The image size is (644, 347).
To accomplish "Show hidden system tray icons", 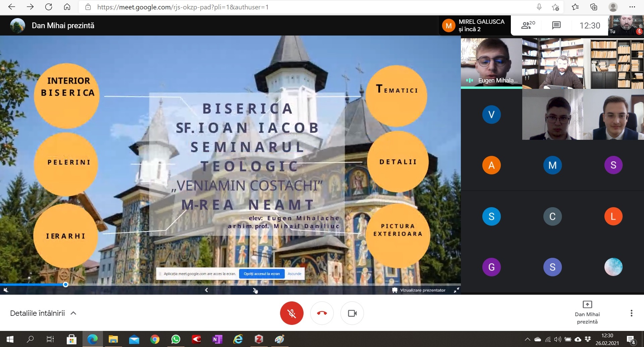I will point(527,339).
